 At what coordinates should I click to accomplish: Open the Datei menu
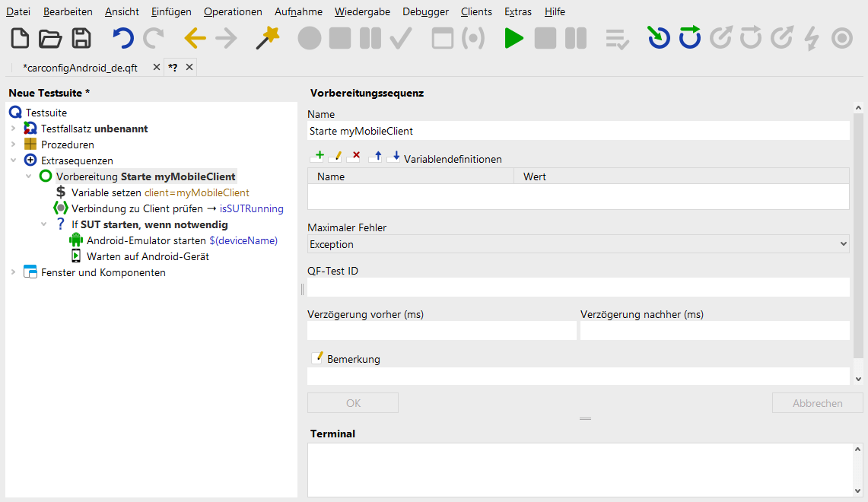(x=18, y=11)
